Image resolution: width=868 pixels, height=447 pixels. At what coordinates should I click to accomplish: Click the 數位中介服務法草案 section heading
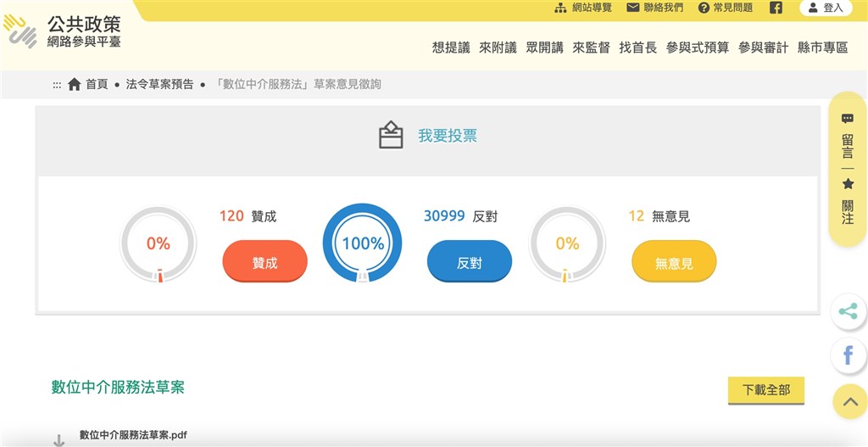tap(118, 387)
